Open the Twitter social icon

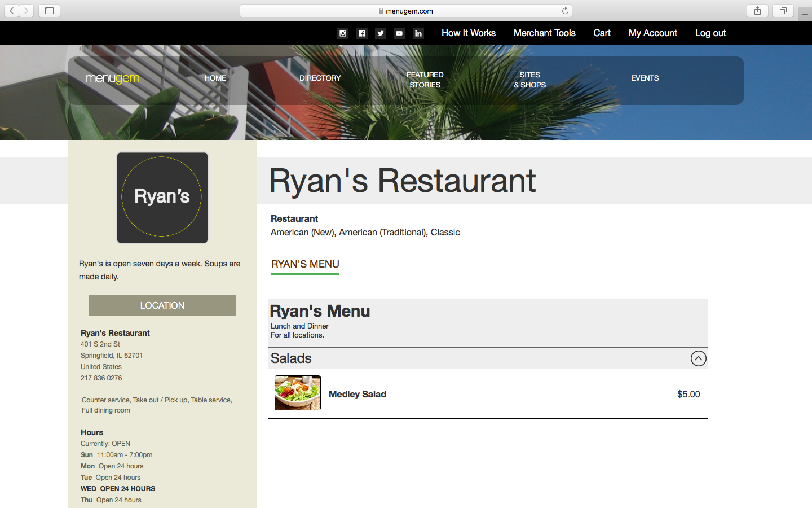tap(381, 33)
